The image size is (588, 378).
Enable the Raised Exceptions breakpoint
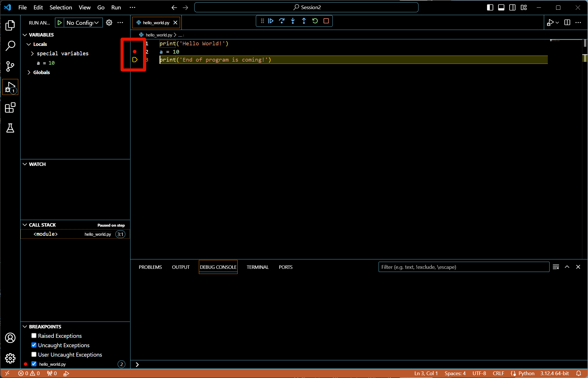(x=34, y=336)
